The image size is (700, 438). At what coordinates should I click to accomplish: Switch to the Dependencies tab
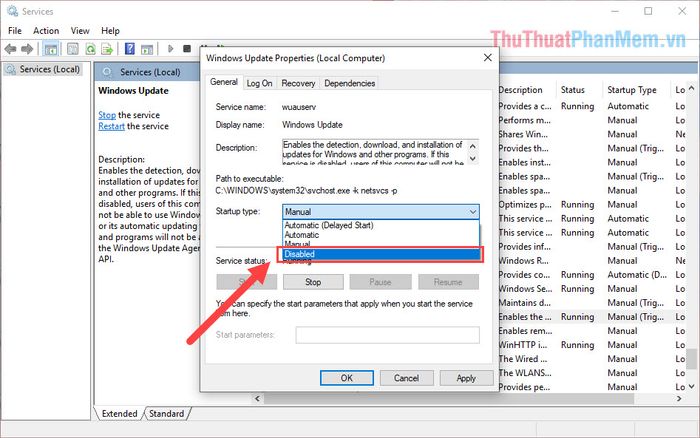pyautogui.click(x=350, y=83)
